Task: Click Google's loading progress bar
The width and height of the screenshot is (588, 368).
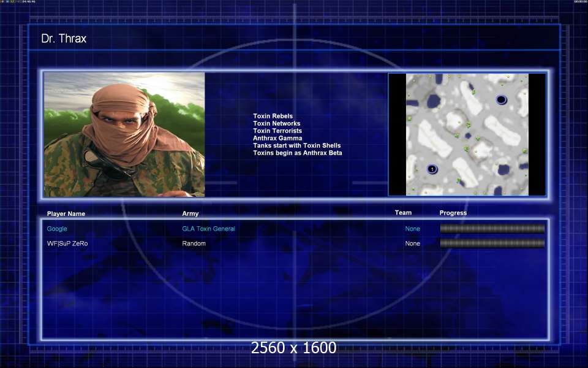Action: tap(492, 228)
